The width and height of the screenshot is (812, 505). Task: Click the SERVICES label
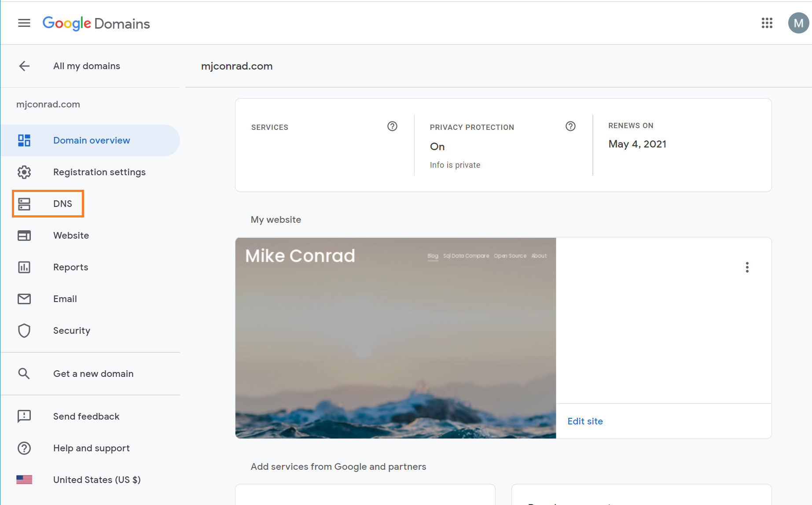(x=270, y=127)
